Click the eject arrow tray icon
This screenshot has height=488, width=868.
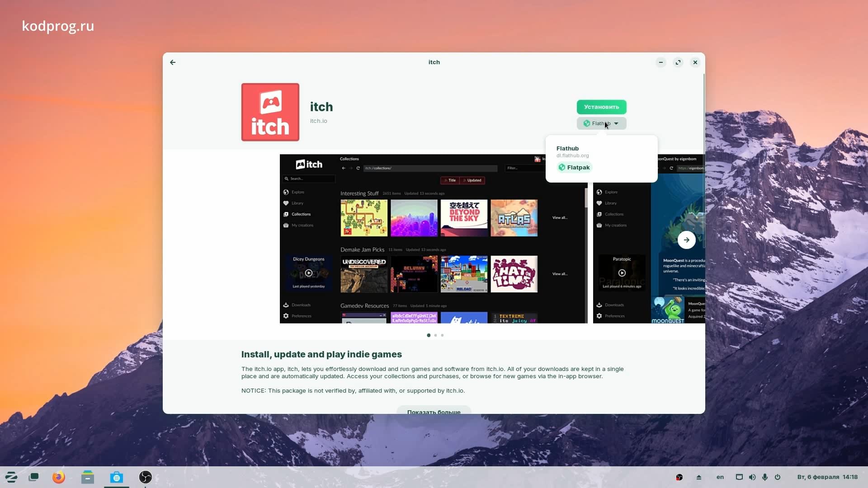click(699, 477)
